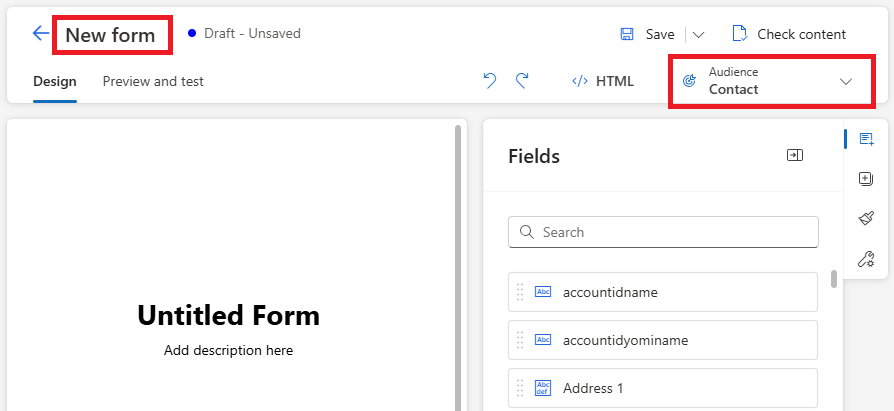894x411 pixels.
Task: Click the undo arrow icon
Action: coord(490,81)
